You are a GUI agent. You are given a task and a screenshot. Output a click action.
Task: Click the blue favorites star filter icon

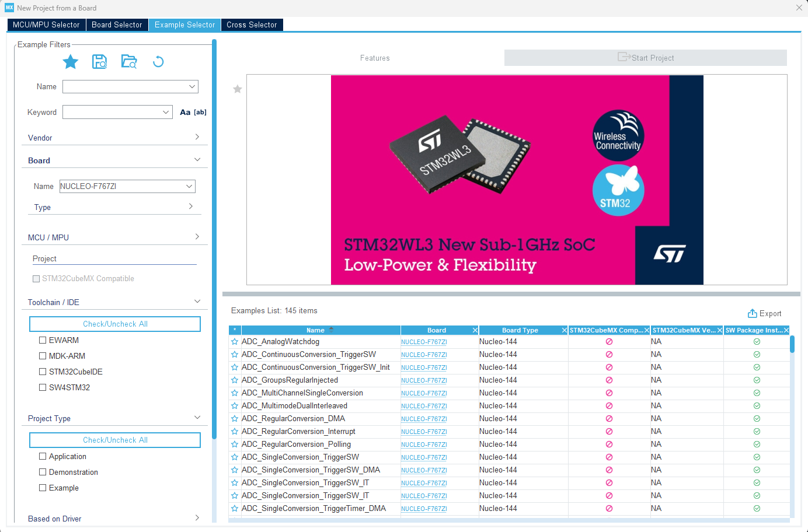pyautogui.click(x=71, y=61)
